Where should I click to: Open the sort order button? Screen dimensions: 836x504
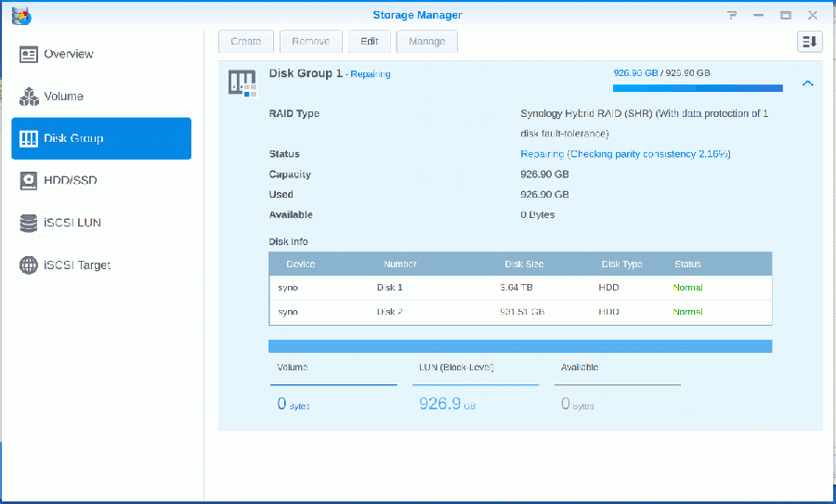point(809,42)
